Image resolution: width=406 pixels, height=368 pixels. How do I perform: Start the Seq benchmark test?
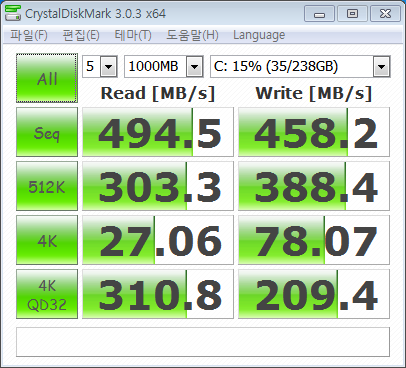[47, 132]
